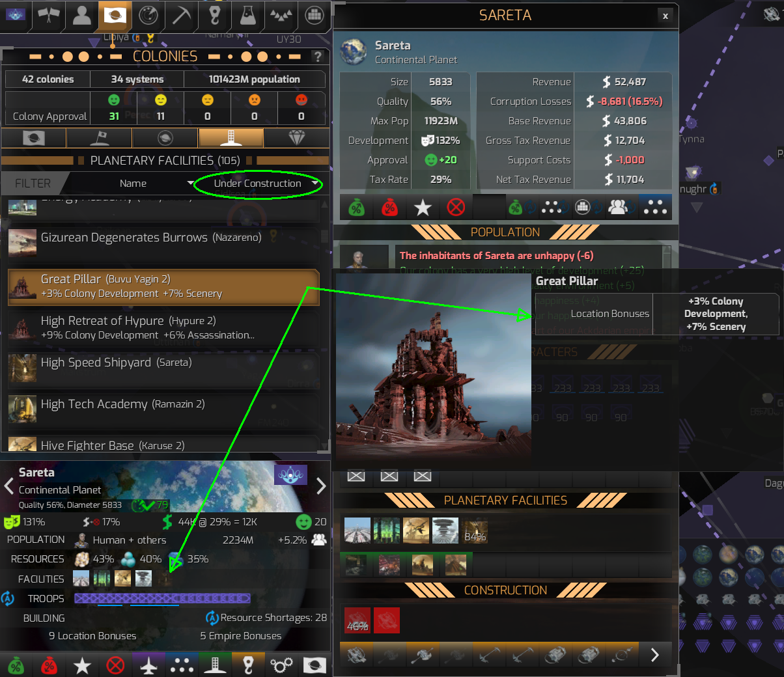Open the Colonies help question mark

point(318,57)
